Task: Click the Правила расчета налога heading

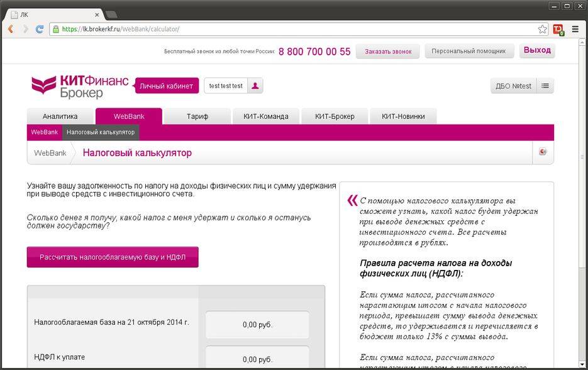Action: 436,268
